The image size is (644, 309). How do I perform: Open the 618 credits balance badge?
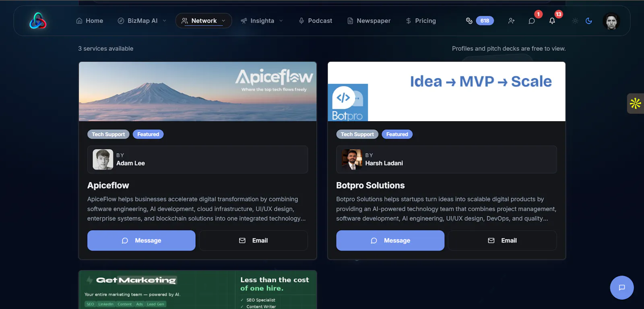coord(485,21)
